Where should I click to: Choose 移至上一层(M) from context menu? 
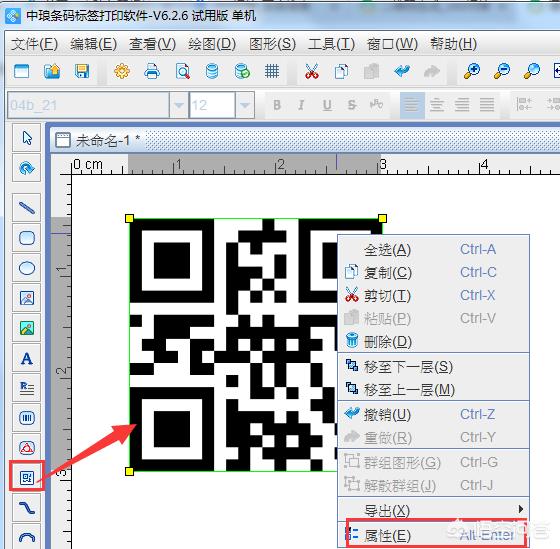[x=433, y=389]
